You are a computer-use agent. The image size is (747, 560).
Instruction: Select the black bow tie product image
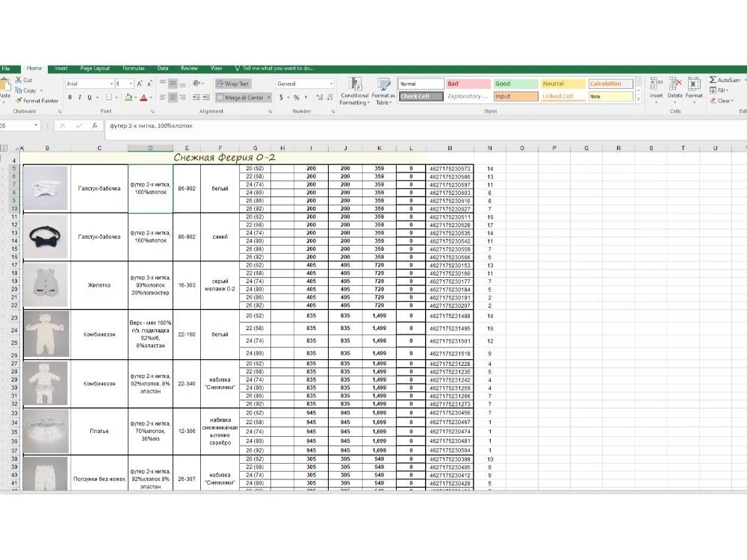point(46,237)
